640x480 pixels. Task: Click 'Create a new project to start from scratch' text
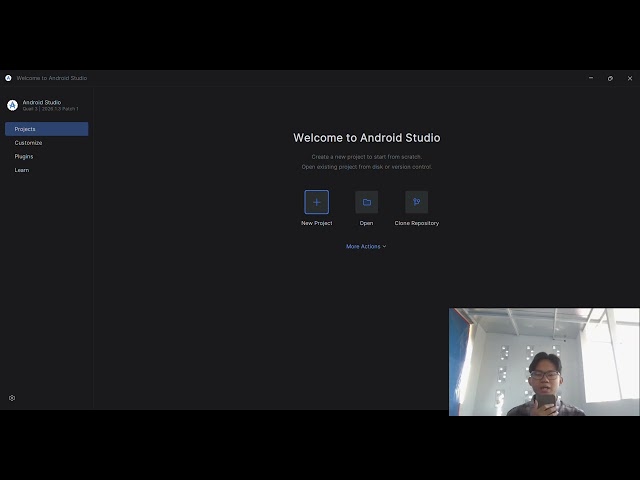point(367,157)
